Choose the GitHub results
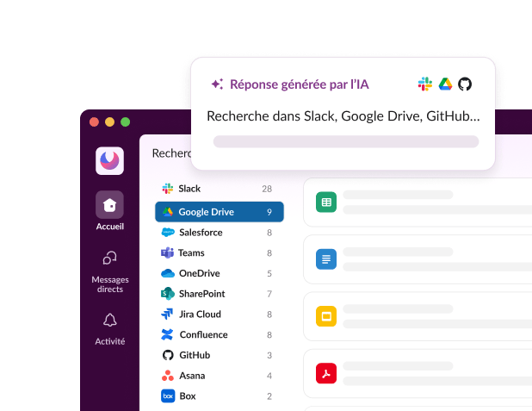Screen dimensions: 532x411 (220, 355)
